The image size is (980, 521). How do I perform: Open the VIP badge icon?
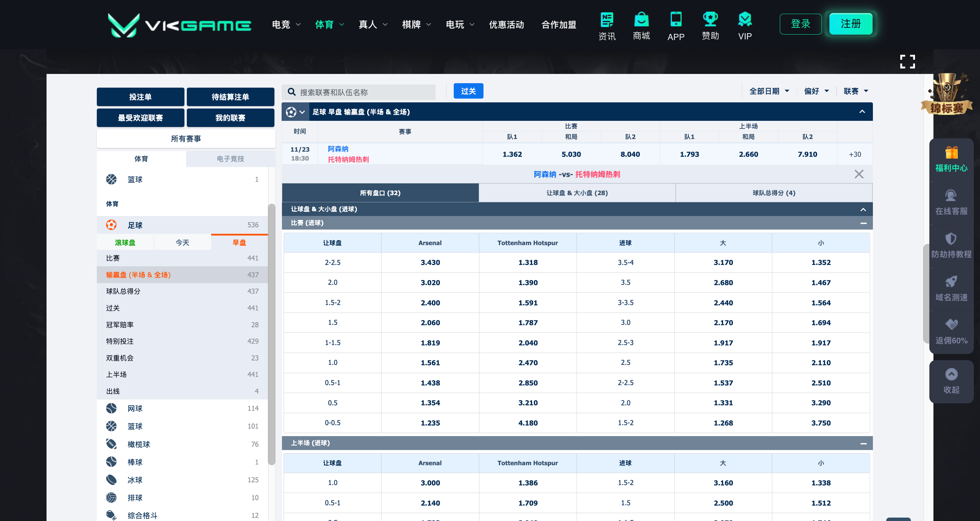(x=745, y=19)
